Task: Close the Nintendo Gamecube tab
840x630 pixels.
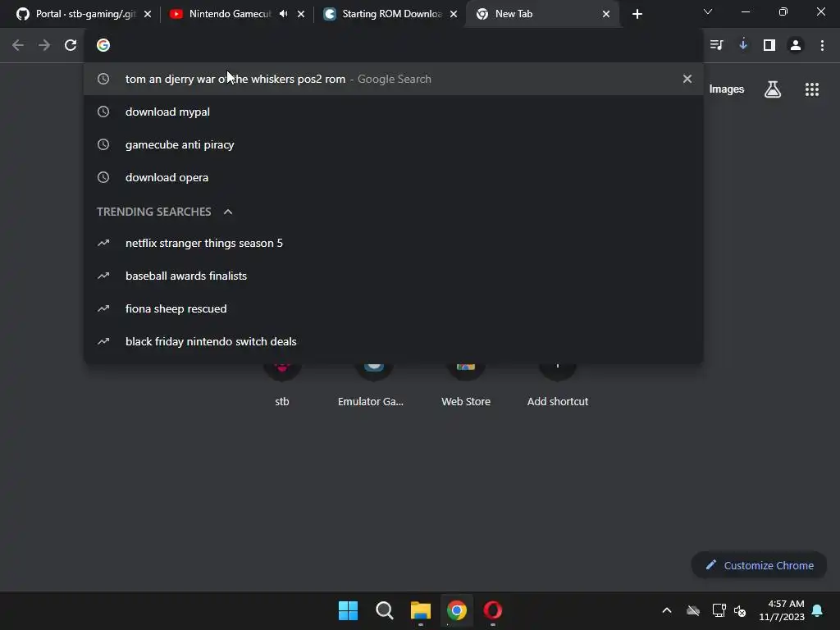Action: coord(301,15)
